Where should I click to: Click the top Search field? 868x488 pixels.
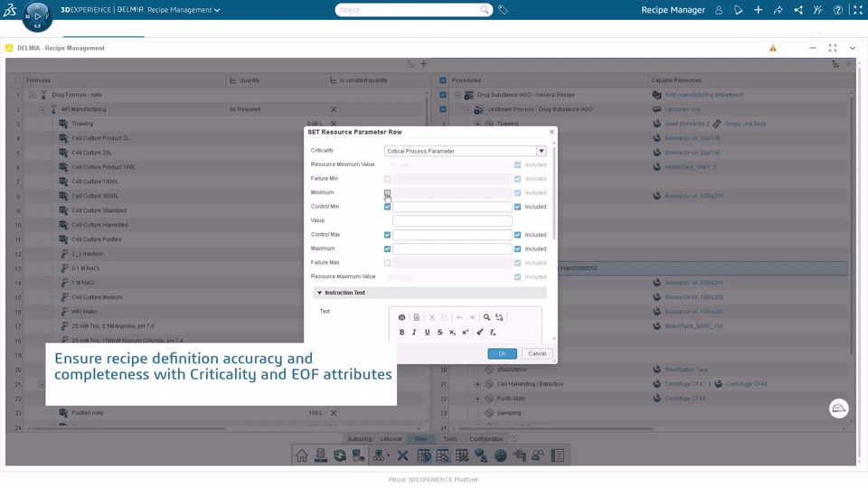coord(413,10)
